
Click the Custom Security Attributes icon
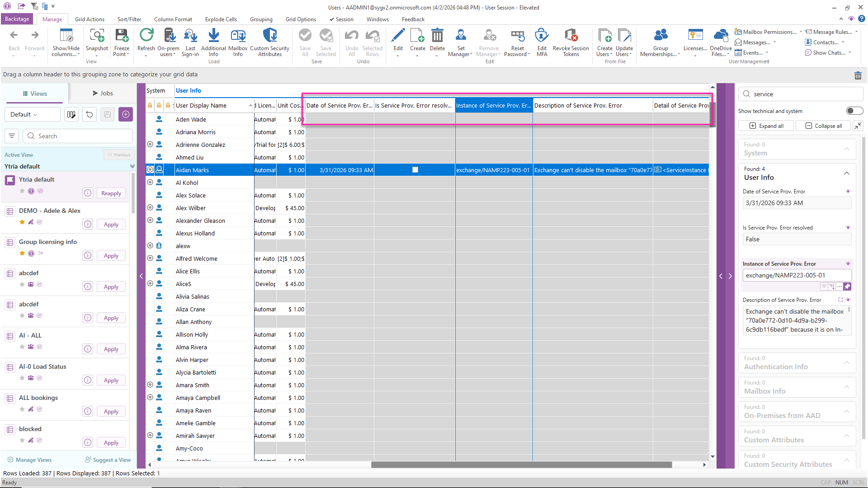[x=269, y=36]
